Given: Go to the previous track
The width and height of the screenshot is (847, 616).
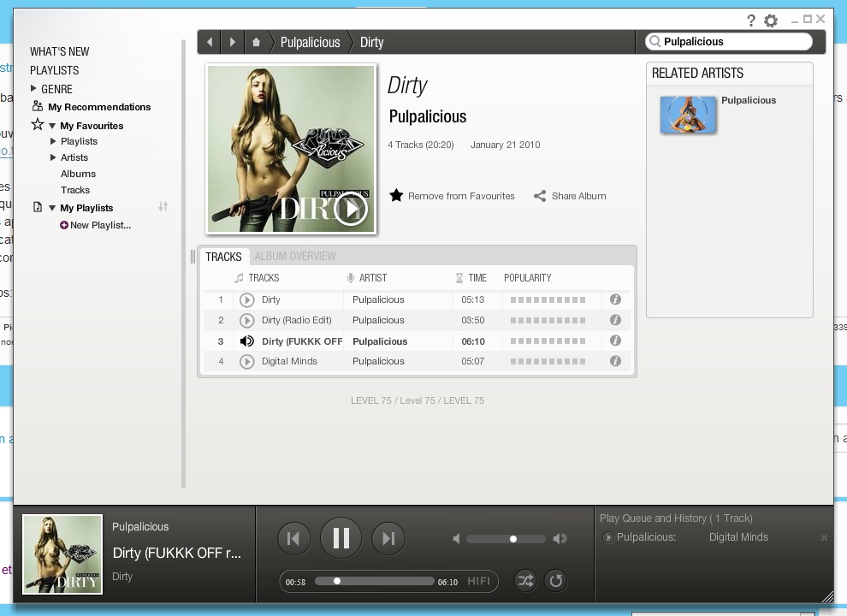Looking at the screenshot, I should coord(293,538).
